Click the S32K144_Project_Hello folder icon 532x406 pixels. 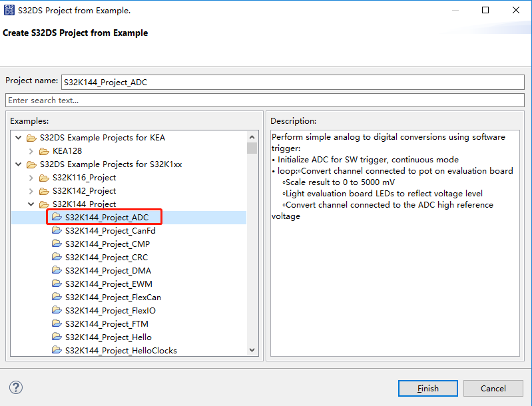pos(57,337)
